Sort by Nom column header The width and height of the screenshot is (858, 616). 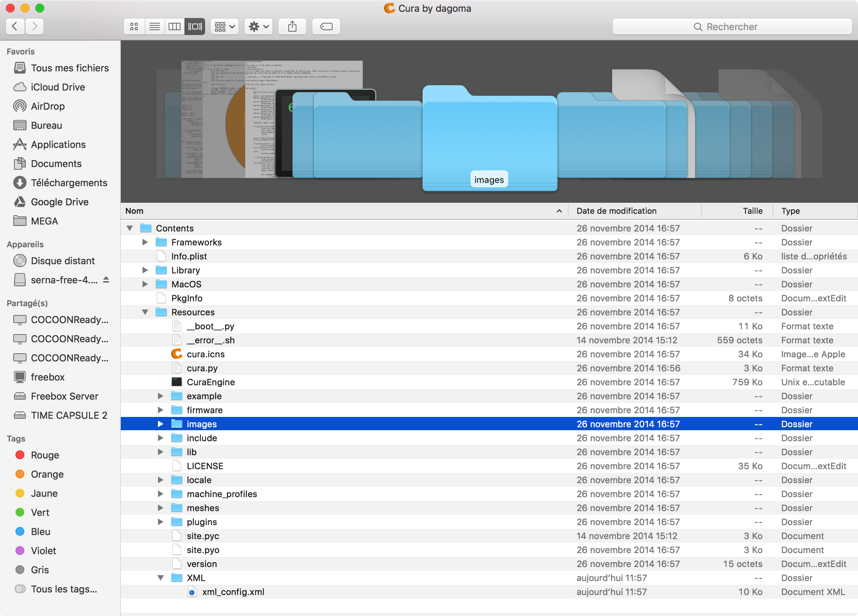coord(344,211)
